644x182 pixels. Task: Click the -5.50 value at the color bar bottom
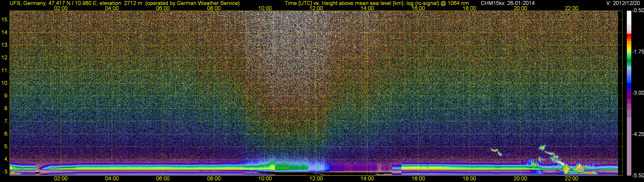[638, 176]
